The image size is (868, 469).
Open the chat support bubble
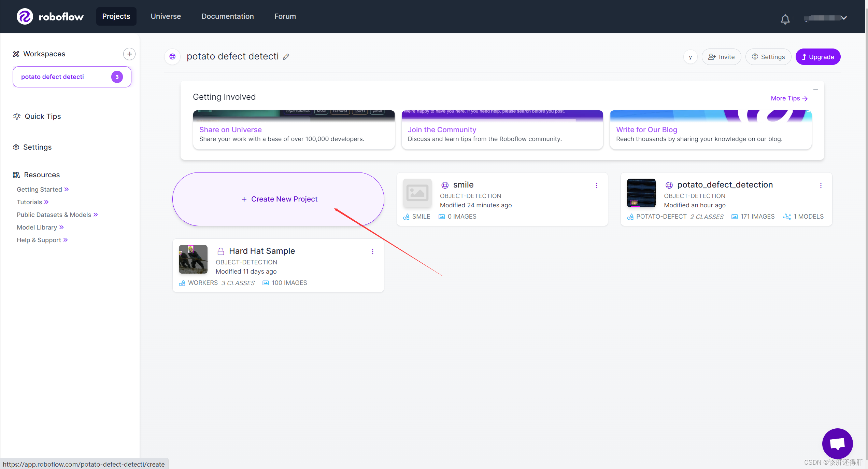[x=837, y=443]
